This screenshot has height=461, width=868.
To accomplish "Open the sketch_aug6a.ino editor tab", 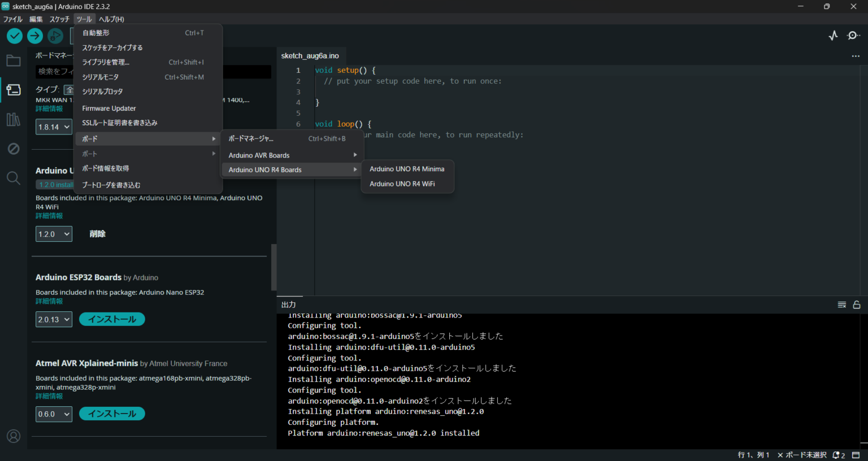I will (310, 56).
